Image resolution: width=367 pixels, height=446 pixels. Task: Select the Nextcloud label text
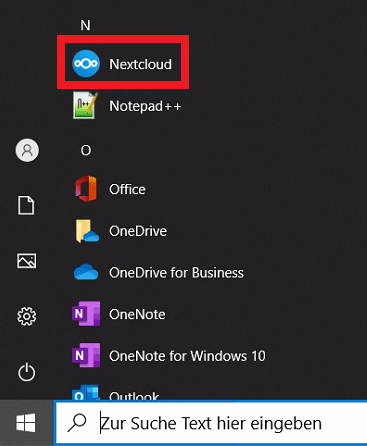(140, 64)
